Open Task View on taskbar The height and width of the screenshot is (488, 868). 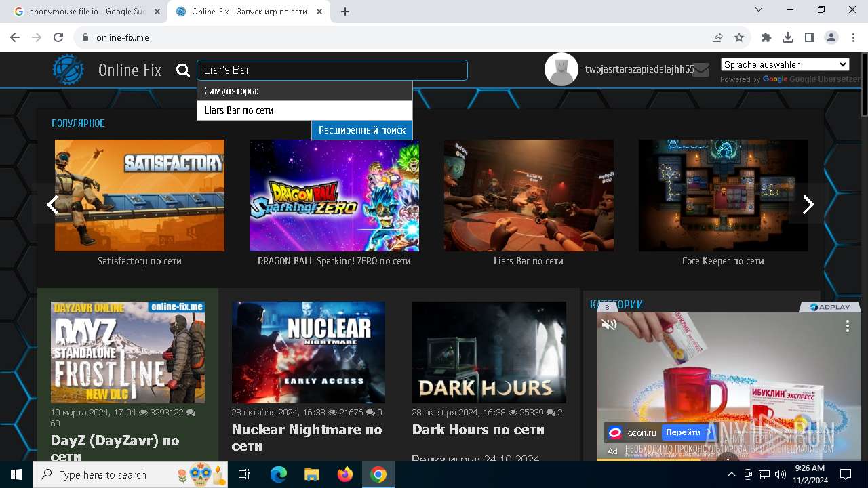click(244, 474)
